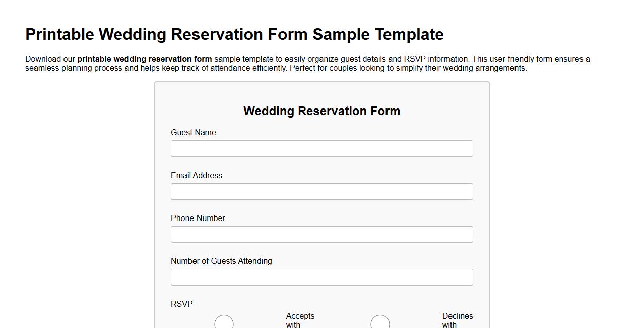
Task: Click the RSVP label text
Action: pyautogui.click(x=181, y=304)
